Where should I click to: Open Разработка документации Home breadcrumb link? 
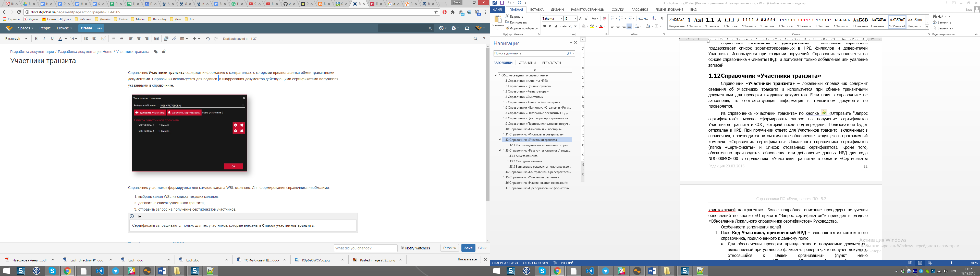(85, 52)
